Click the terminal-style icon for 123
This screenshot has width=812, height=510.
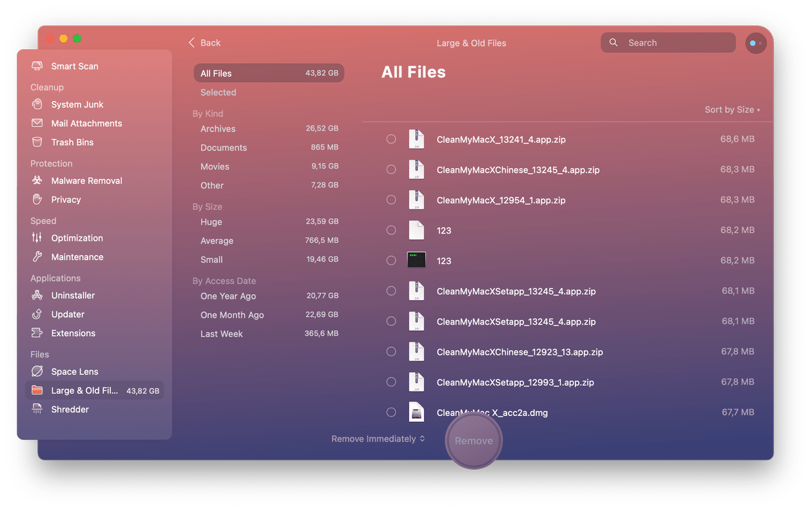coord(416,260)
